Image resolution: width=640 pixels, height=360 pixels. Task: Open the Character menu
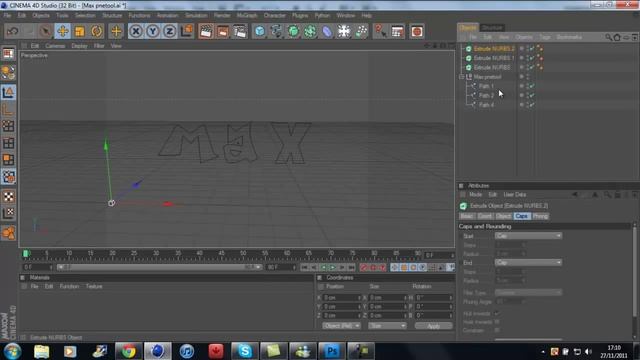(x=274, y=16)
